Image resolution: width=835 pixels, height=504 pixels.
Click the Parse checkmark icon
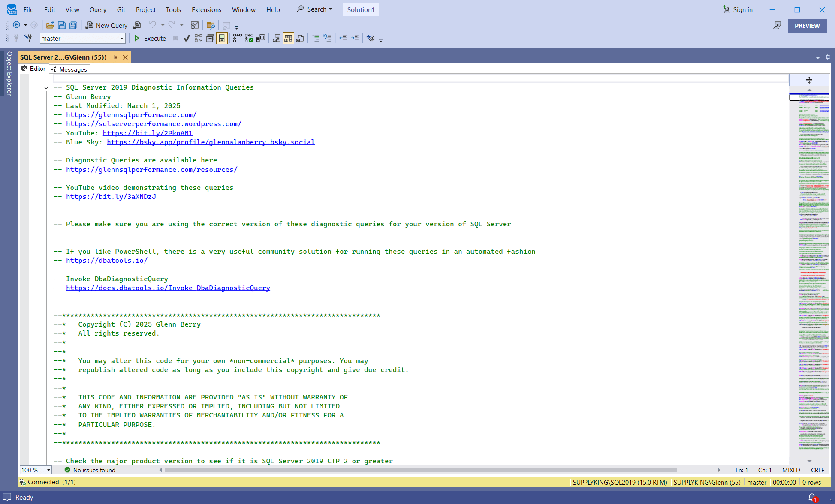187,39
